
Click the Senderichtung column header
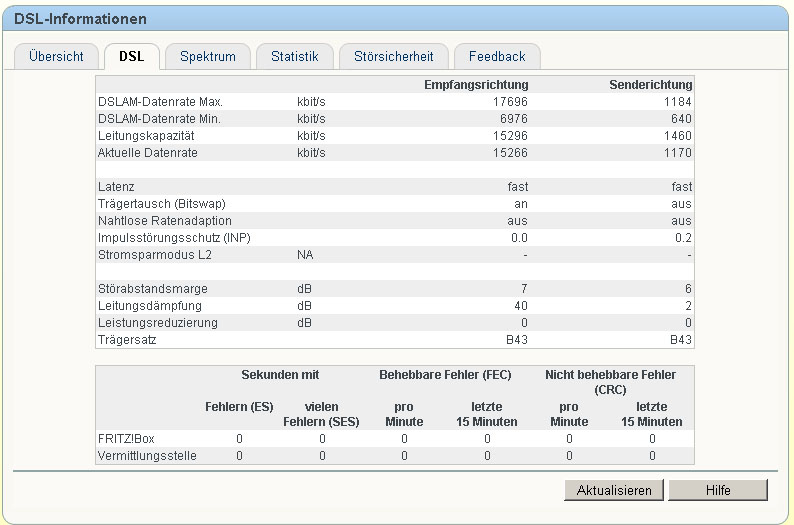click(x=651, y=85)
